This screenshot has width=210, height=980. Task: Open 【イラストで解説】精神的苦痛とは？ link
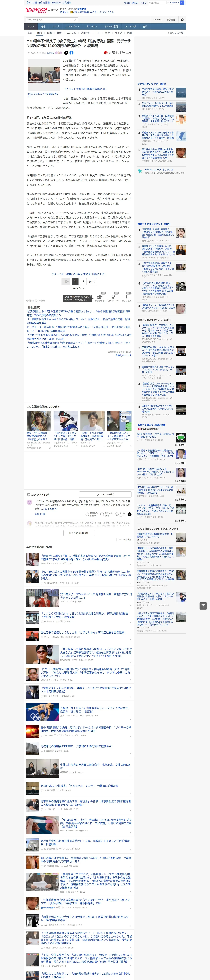click(x=86, y=89)
